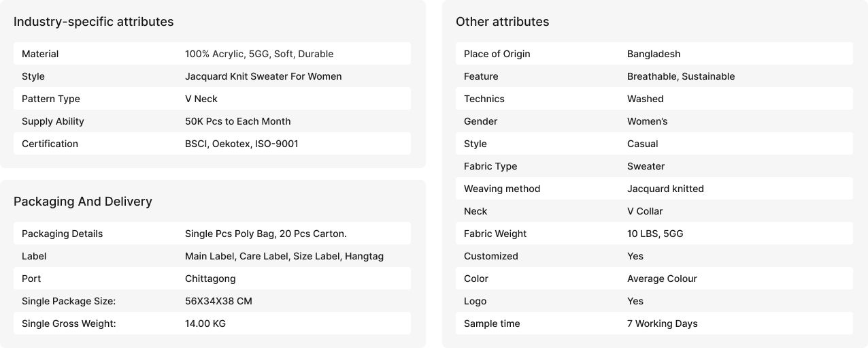
Task: Click the Breathable, Sustainable feature value
Action: [681, 76]
